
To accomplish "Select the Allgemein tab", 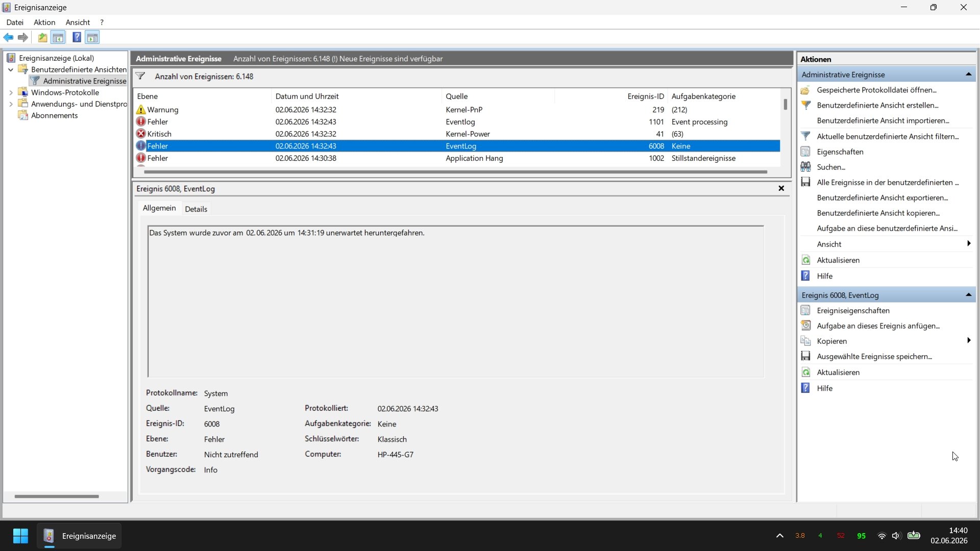I will click(159, 208).
